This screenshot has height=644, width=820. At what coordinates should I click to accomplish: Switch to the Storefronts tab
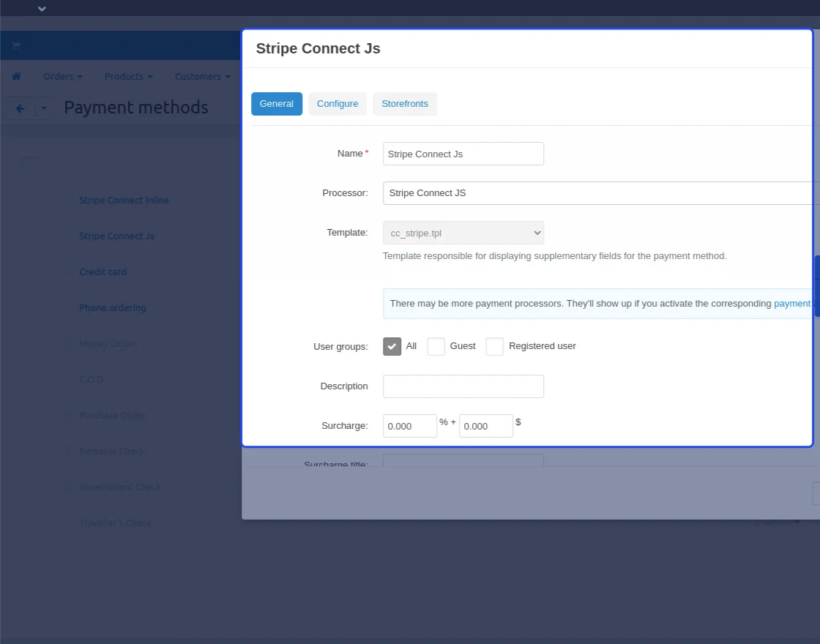pyautogui.click(x=405, y=103)
